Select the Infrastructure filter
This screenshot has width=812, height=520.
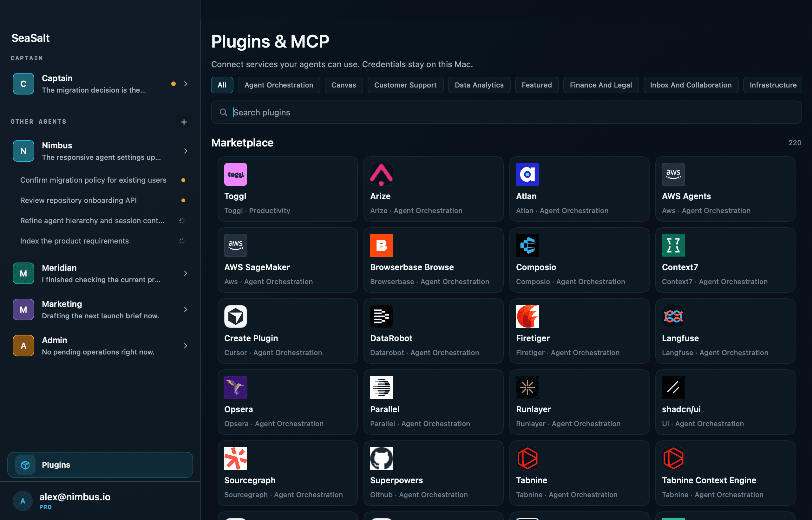tap(773, 85)
